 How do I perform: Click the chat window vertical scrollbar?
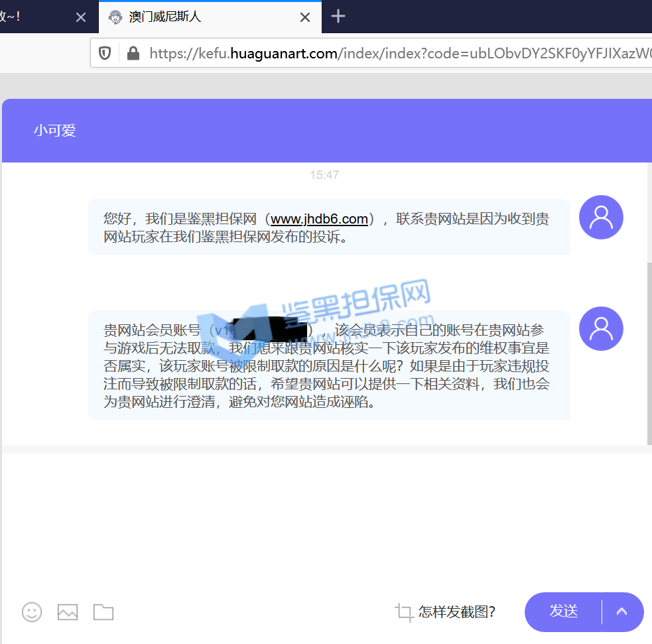point(649,352)
